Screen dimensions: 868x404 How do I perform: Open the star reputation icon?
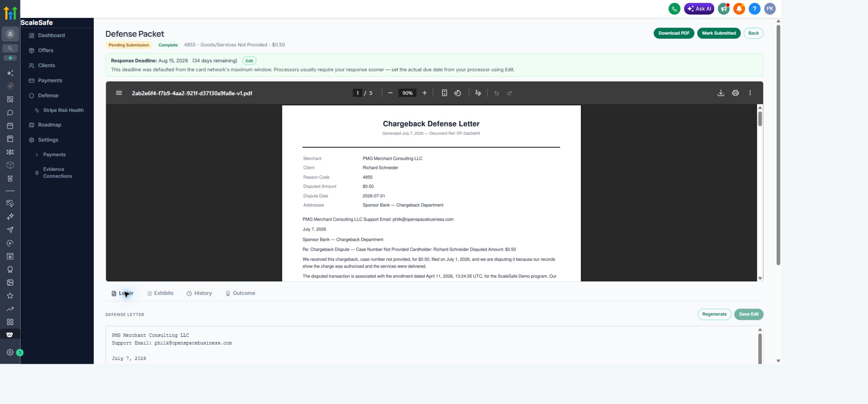(10, 296)
